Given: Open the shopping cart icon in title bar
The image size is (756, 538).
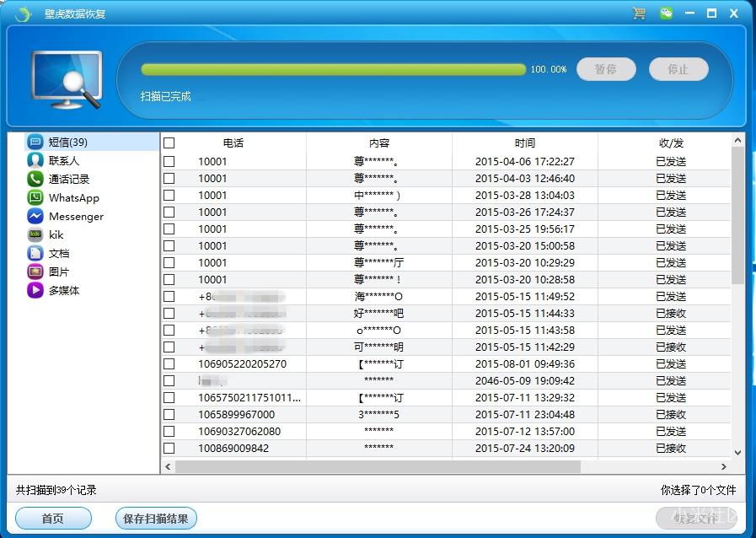Looking at the screenshot, I should [639, 13].
